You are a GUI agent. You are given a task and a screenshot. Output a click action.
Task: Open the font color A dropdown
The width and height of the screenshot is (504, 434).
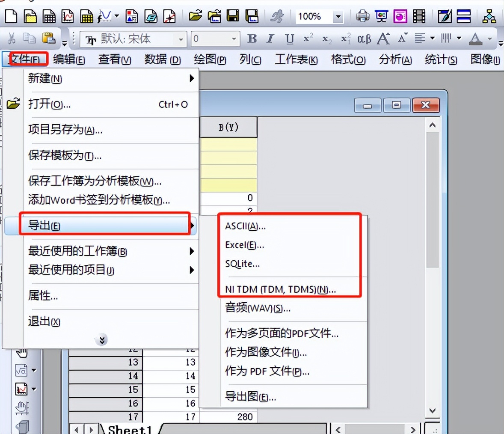coord(490,39)
